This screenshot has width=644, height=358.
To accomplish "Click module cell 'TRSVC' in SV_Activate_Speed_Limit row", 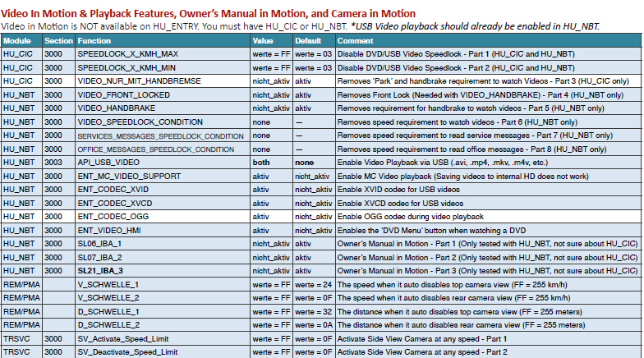I will click(x=16, y=338).
